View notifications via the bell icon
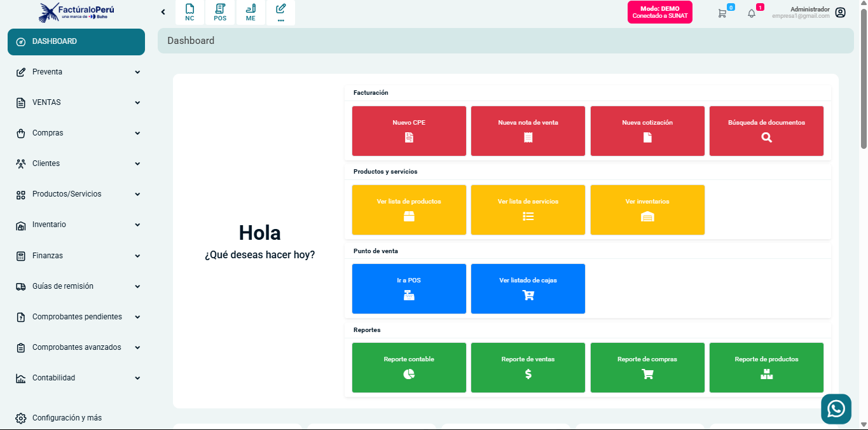The image size is (868, 430). (752, 13)
